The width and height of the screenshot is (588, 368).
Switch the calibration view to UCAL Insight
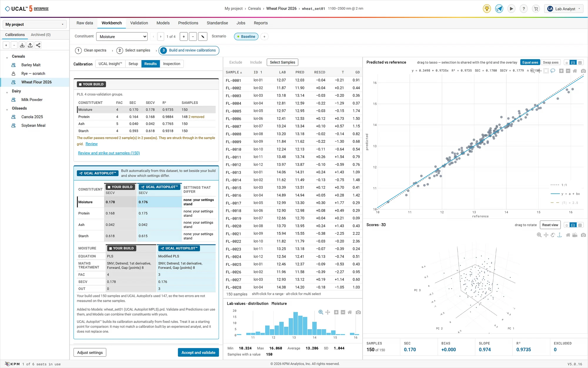(110, 64)
